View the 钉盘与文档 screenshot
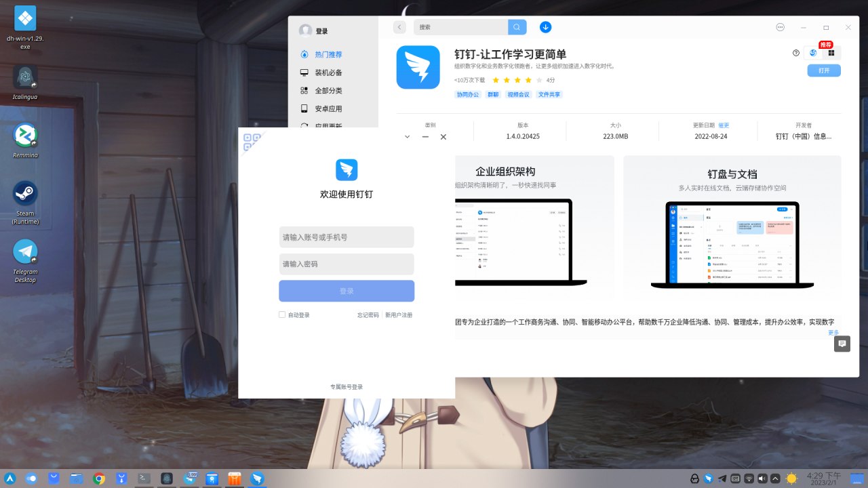The width and height of the screenshot is (868, 488). coord(732,228)
